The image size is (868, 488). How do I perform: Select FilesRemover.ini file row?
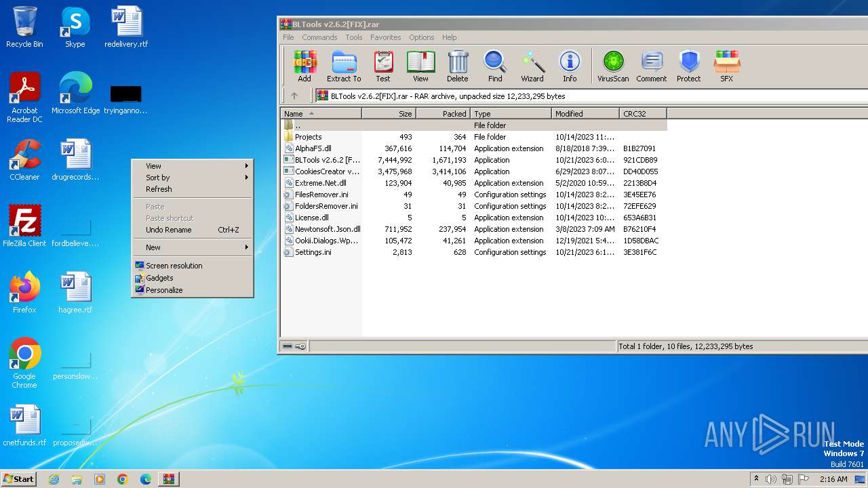[474, 195]
